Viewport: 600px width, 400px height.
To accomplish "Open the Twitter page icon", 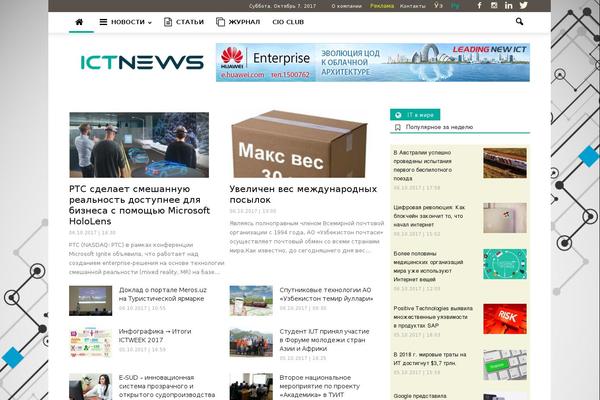I will [523, 5].
